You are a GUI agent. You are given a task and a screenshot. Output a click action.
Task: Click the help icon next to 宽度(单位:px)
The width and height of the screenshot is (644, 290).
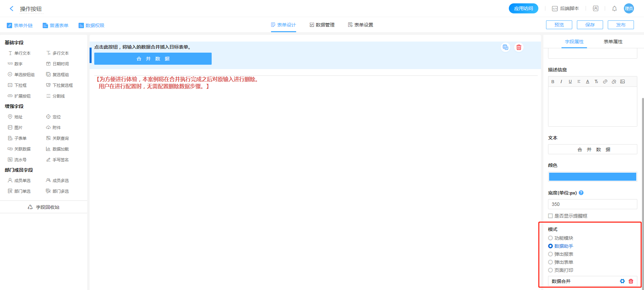tap(581, 193)
